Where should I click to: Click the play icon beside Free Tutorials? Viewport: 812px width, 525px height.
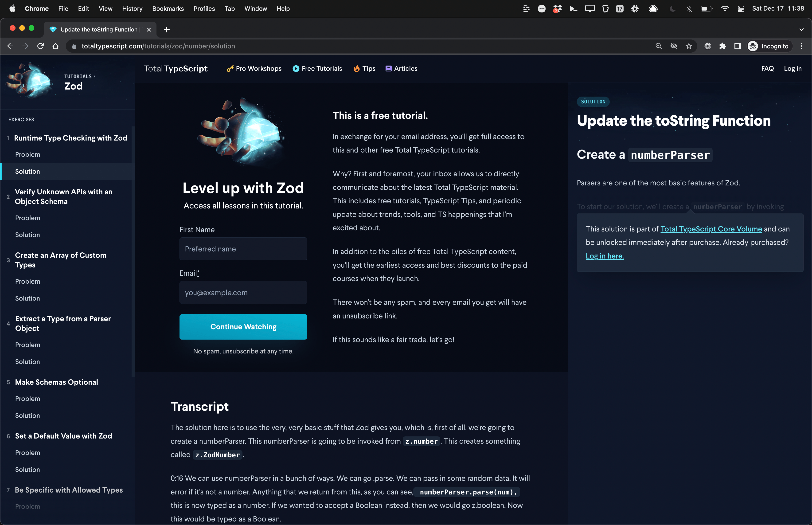(x=296, y=69)
